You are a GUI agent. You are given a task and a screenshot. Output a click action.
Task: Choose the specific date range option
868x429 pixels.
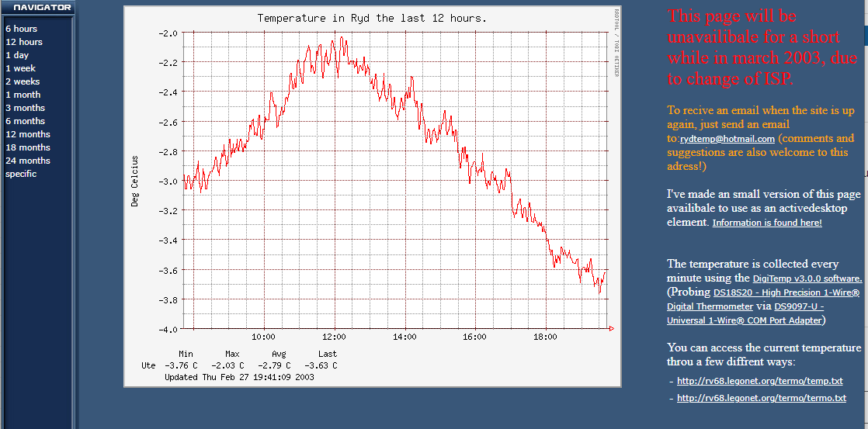point(21,174)
